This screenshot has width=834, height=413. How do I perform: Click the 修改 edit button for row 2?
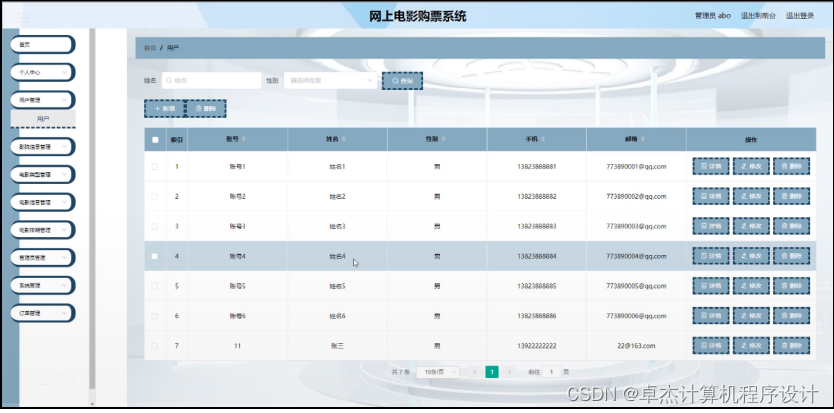click(750, 196)
